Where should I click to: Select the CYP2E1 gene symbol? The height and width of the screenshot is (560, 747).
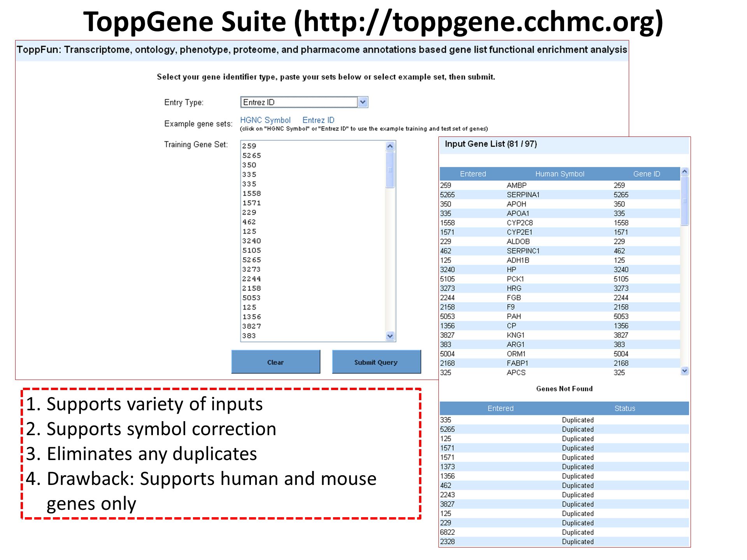[519, 232]
